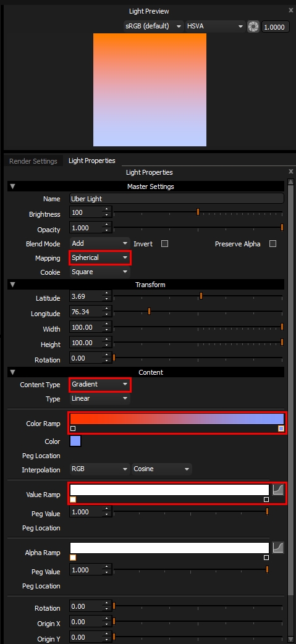Switch to the Render Settings tab
296x644 pixels.
click(33, 161)
